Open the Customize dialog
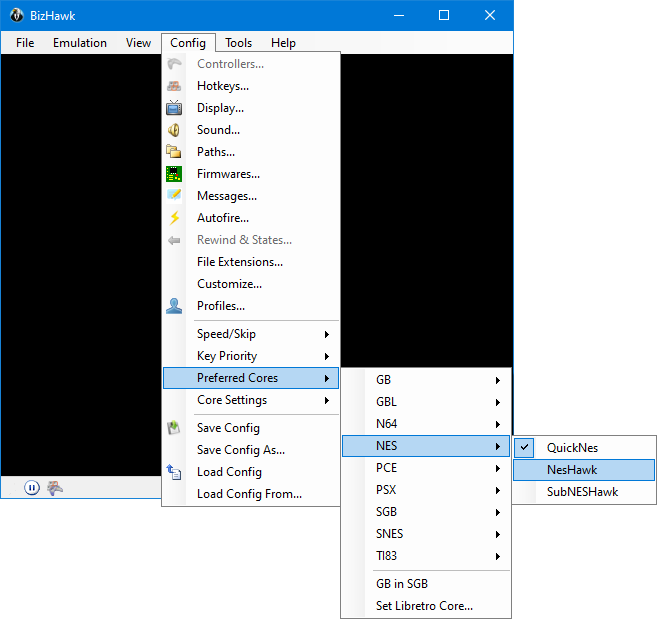Viewport: 657px width, 619px height. coord(251,284)
